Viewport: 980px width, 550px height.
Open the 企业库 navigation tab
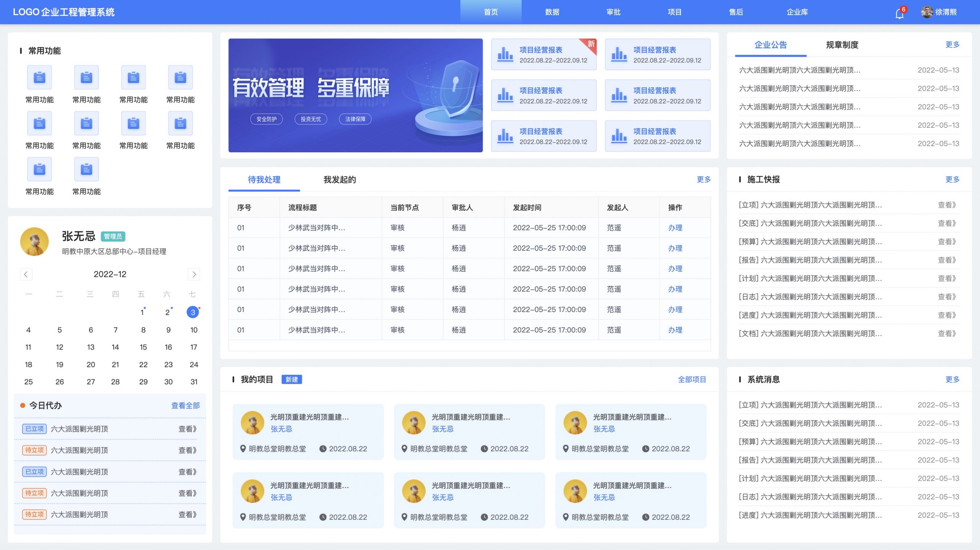pyautogui.click(x=797, y=12)
